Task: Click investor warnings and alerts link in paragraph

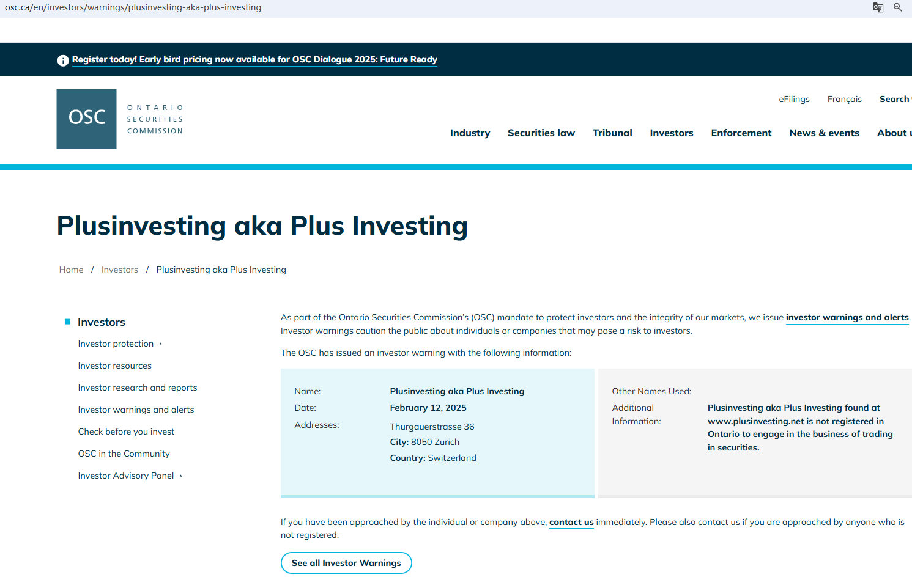Action: [x=847, y=318]
